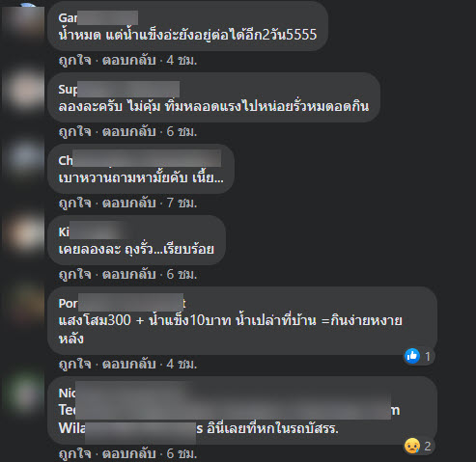Image resolution: width=476 pixels, height=462 pixels.
Task: Open Nic commenter's green avatar
Action: coord(23,393)
